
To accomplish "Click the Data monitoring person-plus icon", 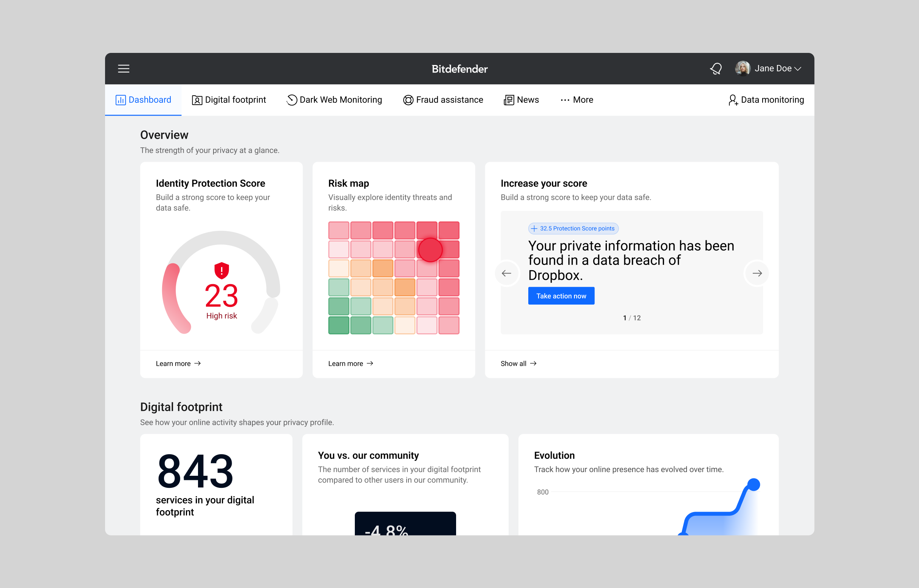I will (733, 100).
